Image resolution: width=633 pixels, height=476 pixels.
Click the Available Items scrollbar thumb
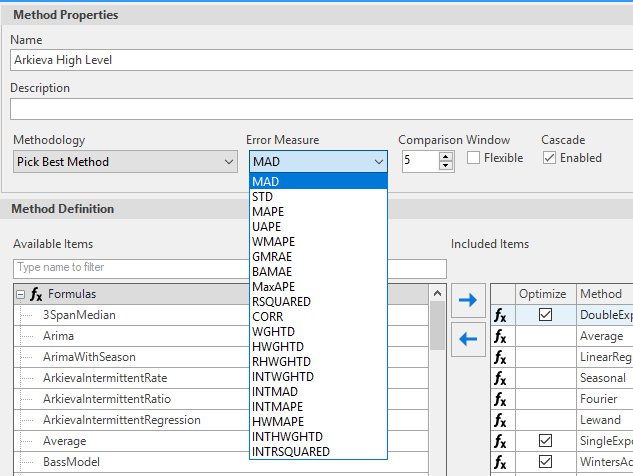point(437,326)
